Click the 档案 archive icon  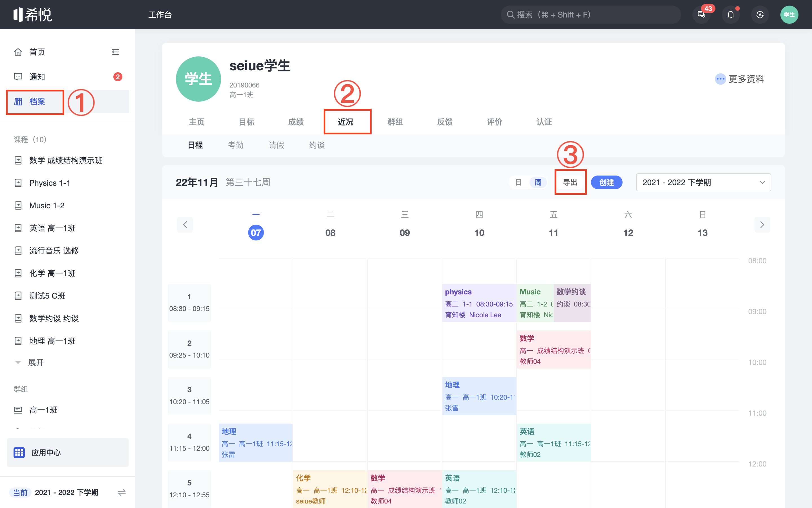[18, 102]
